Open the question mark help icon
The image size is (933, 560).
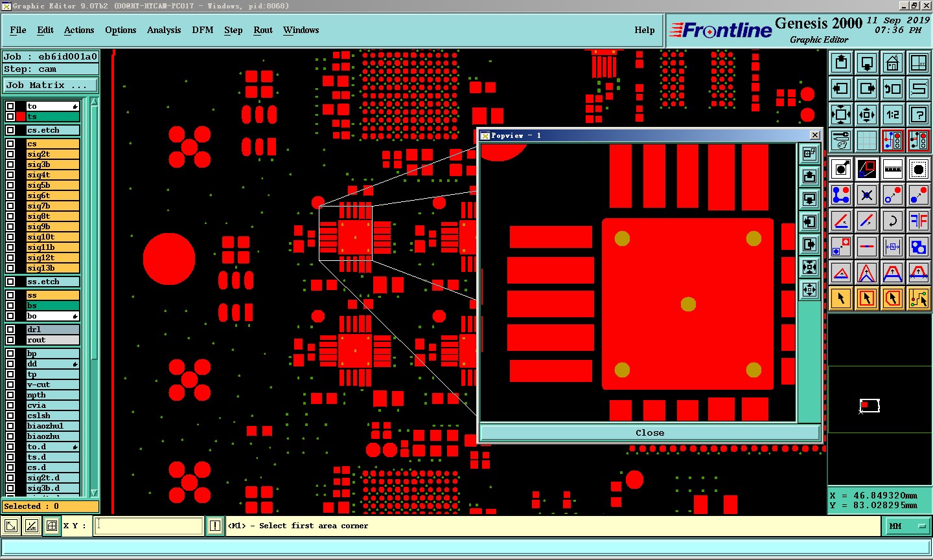click(x=919, y=115)
